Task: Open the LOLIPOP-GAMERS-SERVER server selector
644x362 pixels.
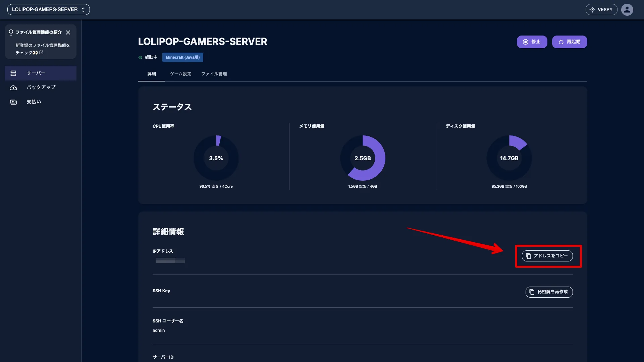Action: [x=48, y=9]
